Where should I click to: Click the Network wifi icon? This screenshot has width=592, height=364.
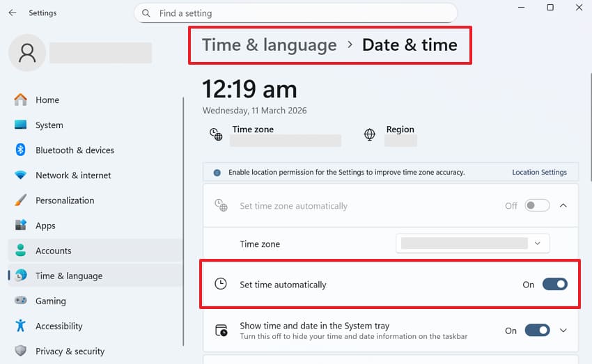click(x=20, y=175)
